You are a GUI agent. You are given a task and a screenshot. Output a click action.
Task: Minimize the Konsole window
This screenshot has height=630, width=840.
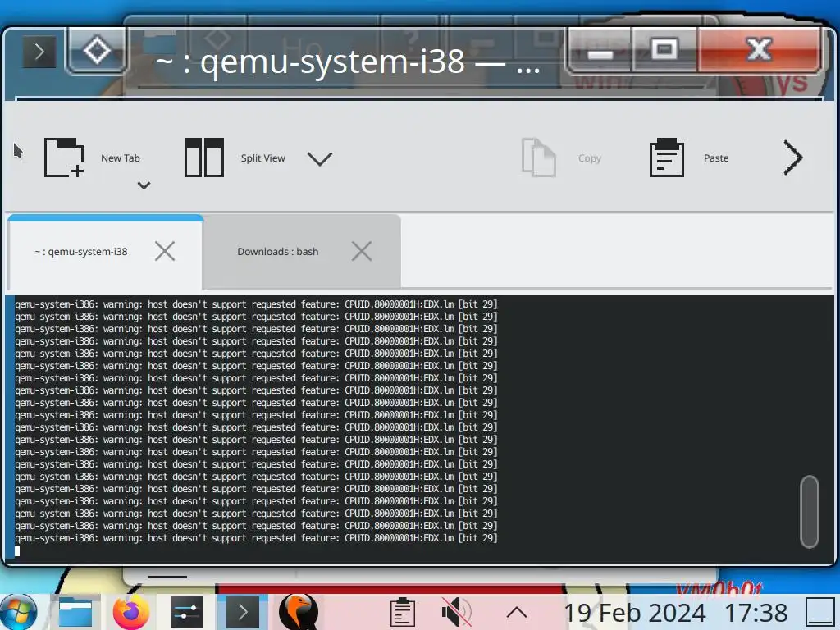click(x=600, y=51)
